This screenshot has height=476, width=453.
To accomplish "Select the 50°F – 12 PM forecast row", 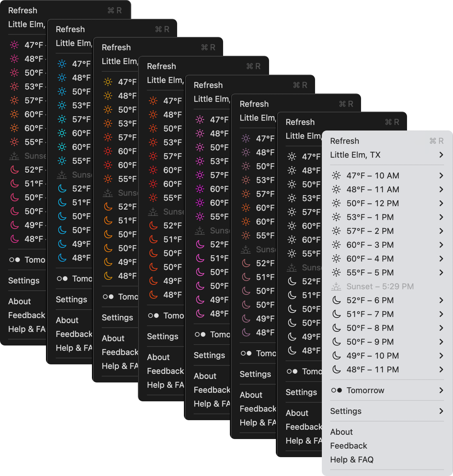I will click(372, 204).
